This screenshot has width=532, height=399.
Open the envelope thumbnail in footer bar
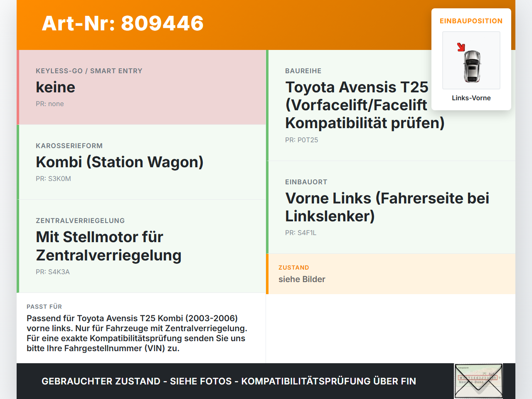479,381
